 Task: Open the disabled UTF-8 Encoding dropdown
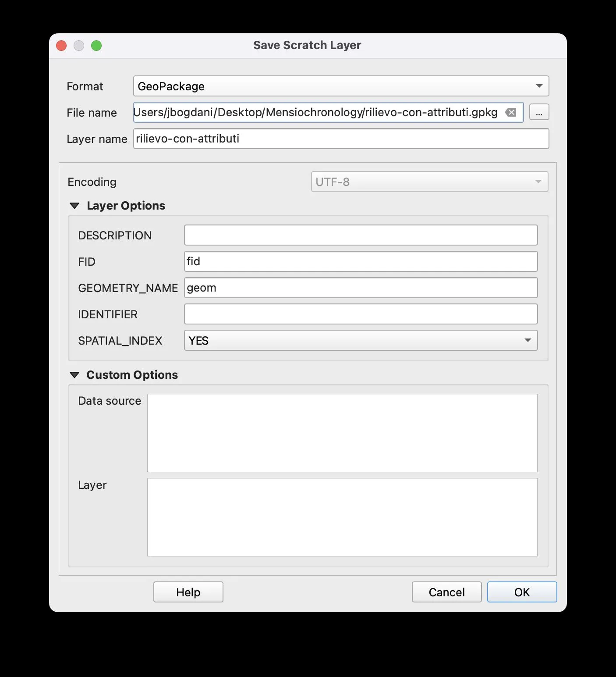(429, 182)
